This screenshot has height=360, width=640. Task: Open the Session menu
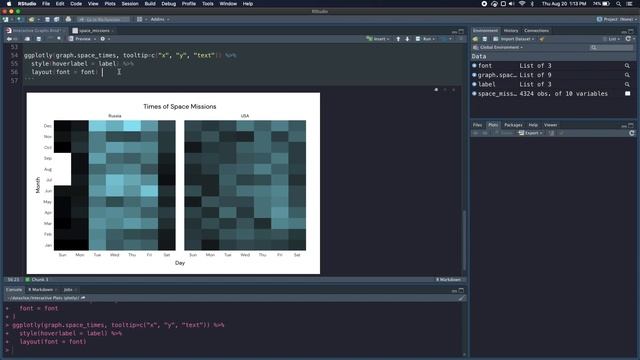(x=130, y=4)
